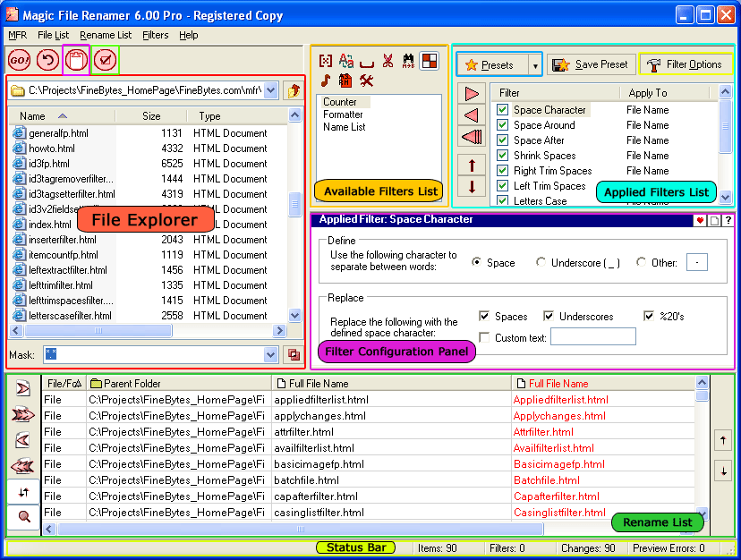Open the Mask dropdown list
The height and width of the screenshot is (560, 741).
pyautogui.click(x=270, y=354)
